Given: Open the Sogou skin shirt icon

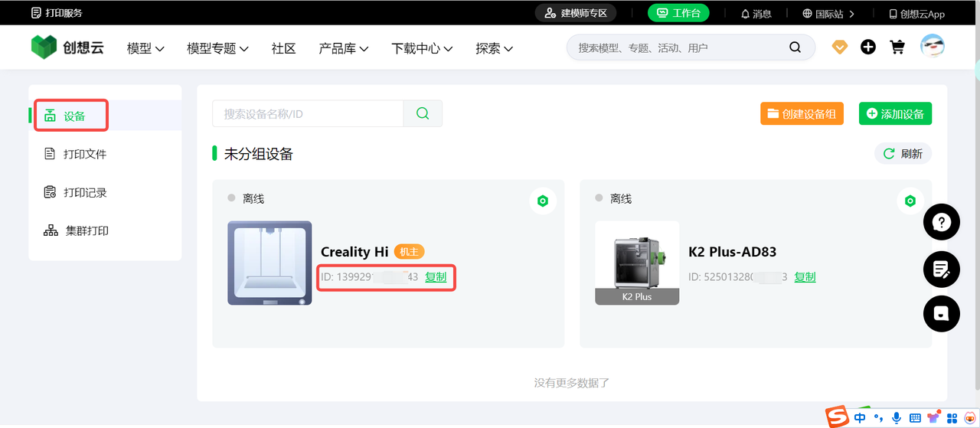Looking at the screenshot, I should (x=933, y=418).
